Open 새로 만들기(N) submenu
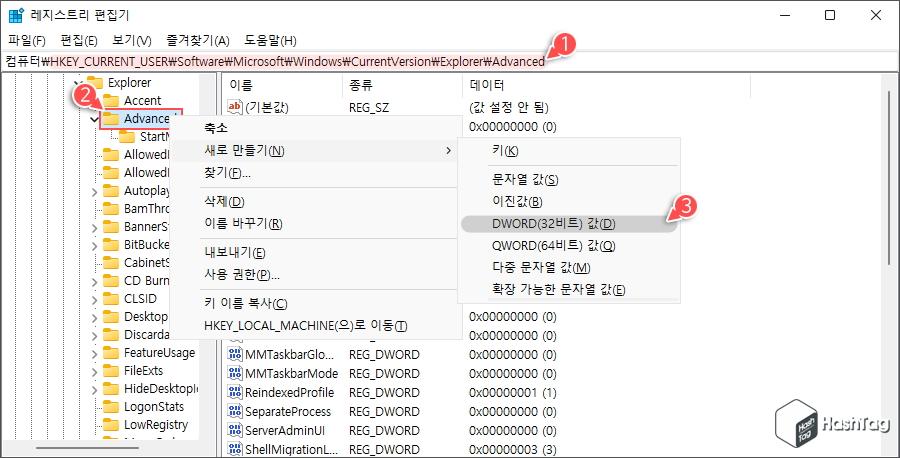This screenshot has width=900, height=458. coord(316,150)
